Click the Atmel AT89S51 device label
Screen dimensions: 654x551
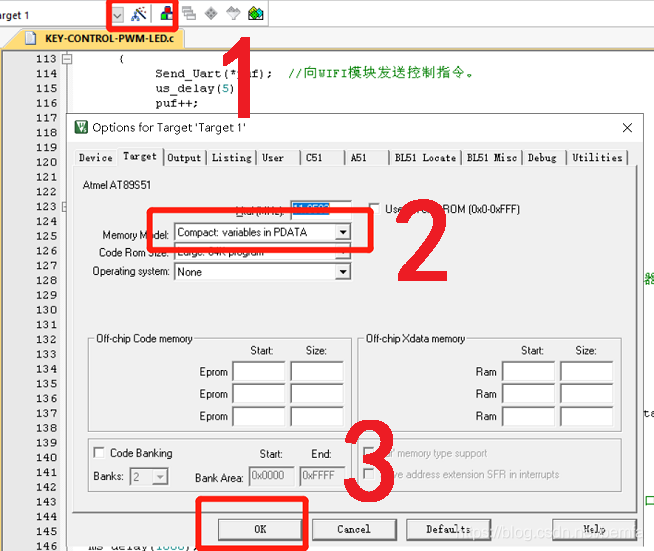pyautogui.click(x=117, y=185)
